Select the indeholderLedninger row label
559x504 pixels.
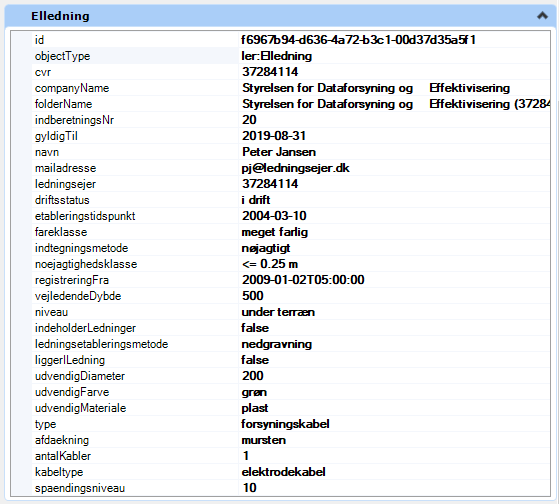tap(85, 328)
